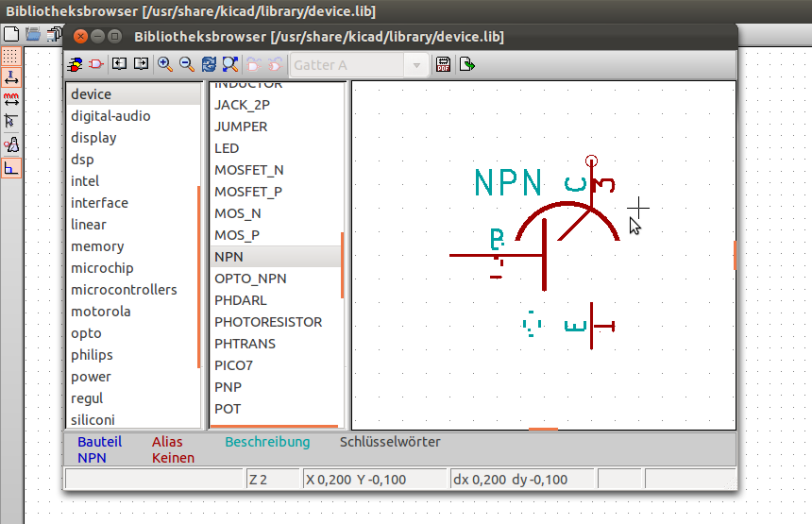Select the motorola library
This screenshot has width=812, height=524.
point(133,312)
